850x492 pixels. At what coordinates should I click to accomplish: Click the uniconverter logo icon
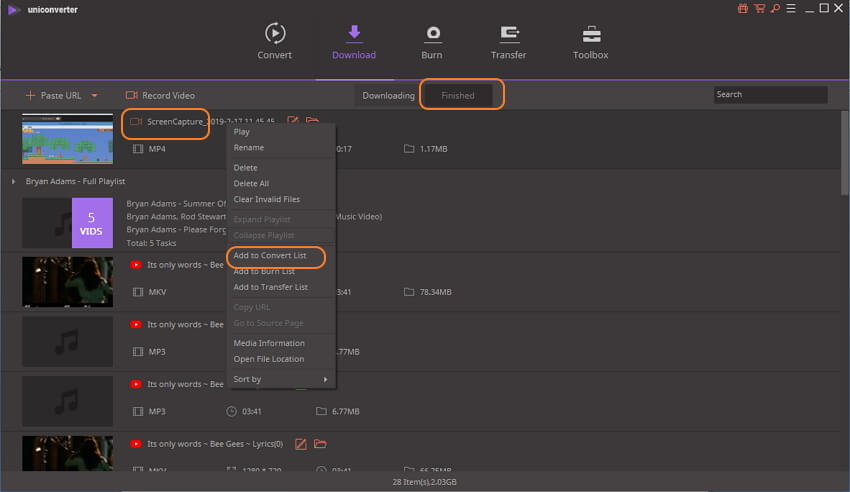(x=14, y=10)
